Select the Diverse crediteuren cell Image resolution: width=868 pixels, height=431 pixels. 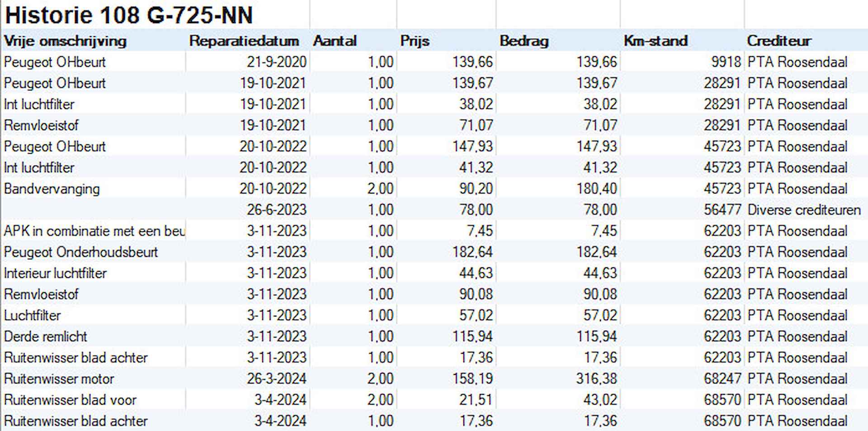(x=804, y=210)
